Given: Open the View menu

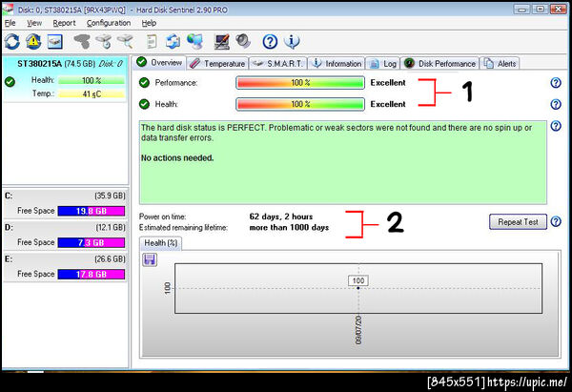Looking at the screenshot, I should (x=34, y=23).
